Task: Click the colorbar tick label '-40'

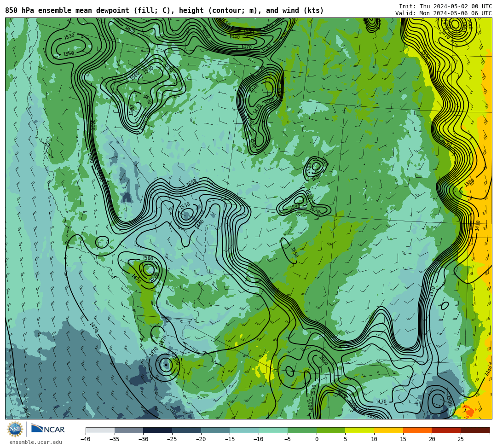Action: (x=86, y=439)
